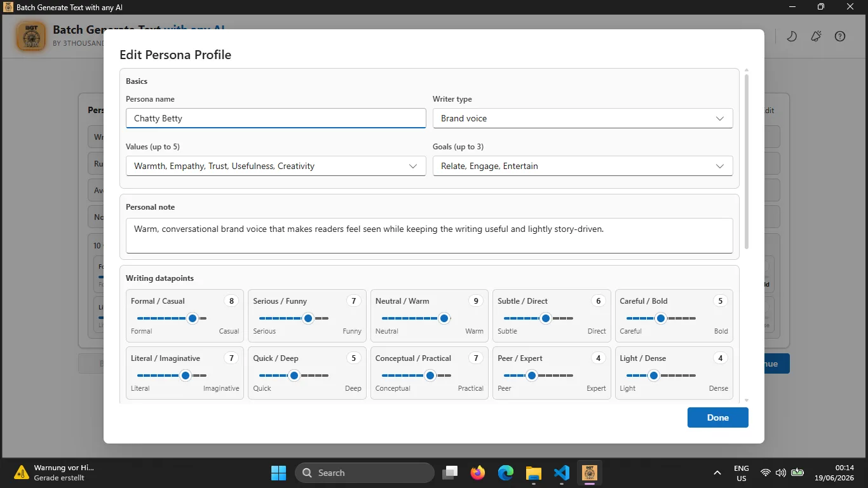Click into the Personal note text box
This screenshot has width=868, height=488.
429,236
